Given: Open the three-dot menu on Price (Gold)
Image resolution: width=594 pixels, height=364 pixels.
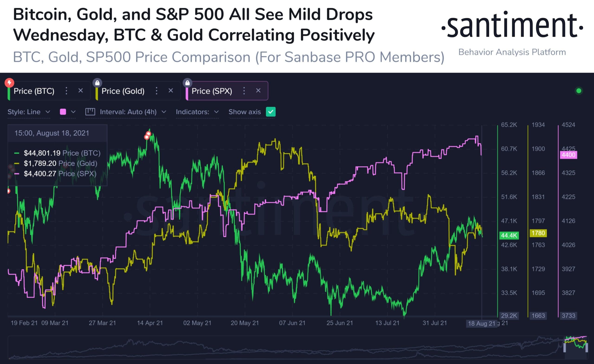Looking at the screenshot, I should (156, 91).
